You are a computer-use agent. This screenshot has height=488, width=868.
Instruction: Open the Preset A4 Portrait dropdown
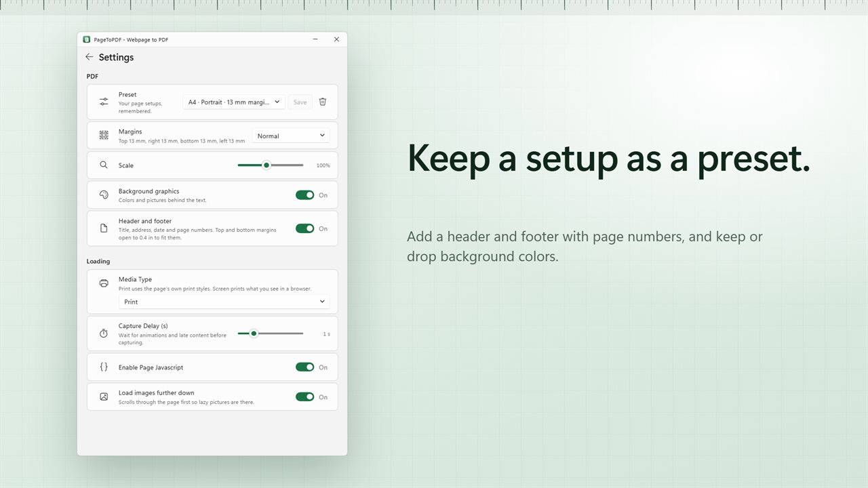pyautogui.click(x=234, y=102)
